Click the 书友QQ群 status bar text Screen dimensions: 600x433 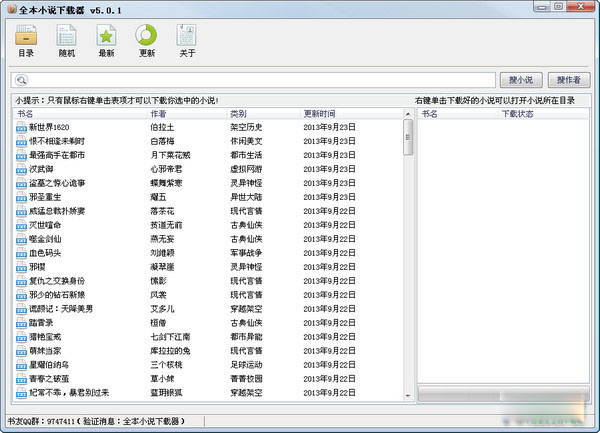pyautogui.click(x=96, y=422)
